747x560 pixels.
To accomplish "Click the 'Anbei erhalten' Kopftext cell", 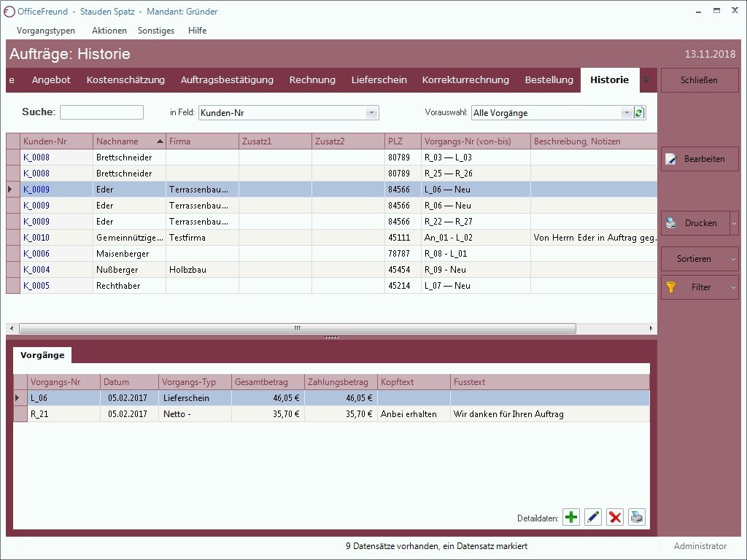I will 414,414.
